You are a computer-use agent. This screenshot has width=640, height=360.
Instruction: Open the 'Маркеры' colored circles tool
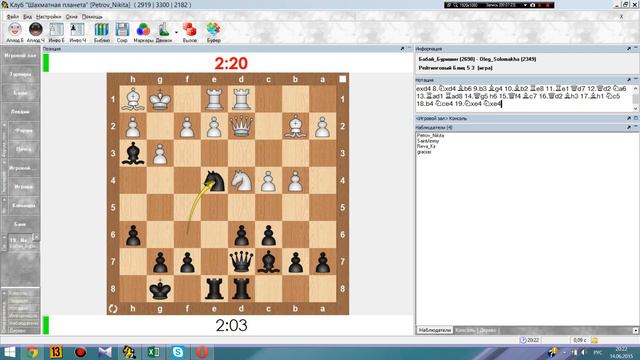[143, 30]
